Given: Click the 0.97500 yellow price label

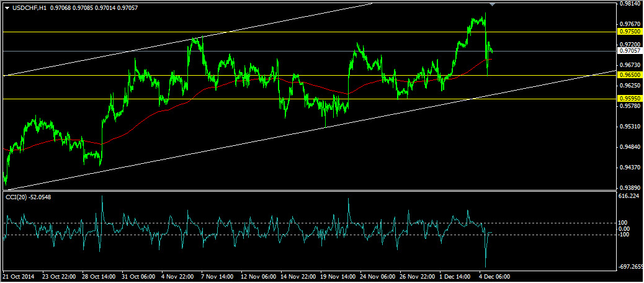Looking at the screenshot, I should (x=630, y=32).
